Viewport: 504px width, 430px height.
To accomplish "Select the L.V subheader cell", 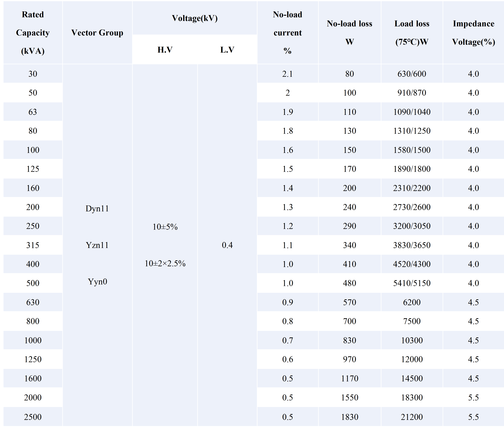I will pos(227,50).
